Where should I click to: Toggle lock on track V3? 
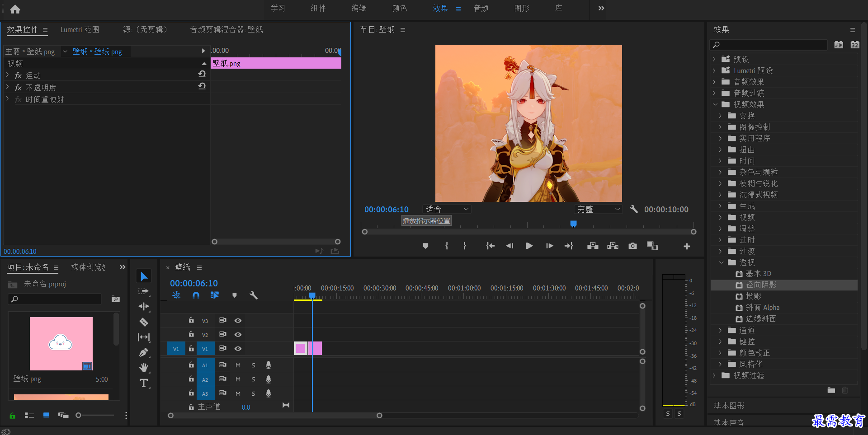tap(191, 320)
